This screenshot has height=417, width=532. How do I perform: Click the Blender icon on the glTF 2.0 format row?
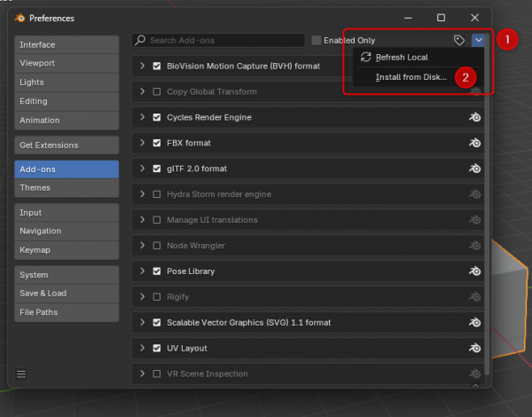coord(475,169)
